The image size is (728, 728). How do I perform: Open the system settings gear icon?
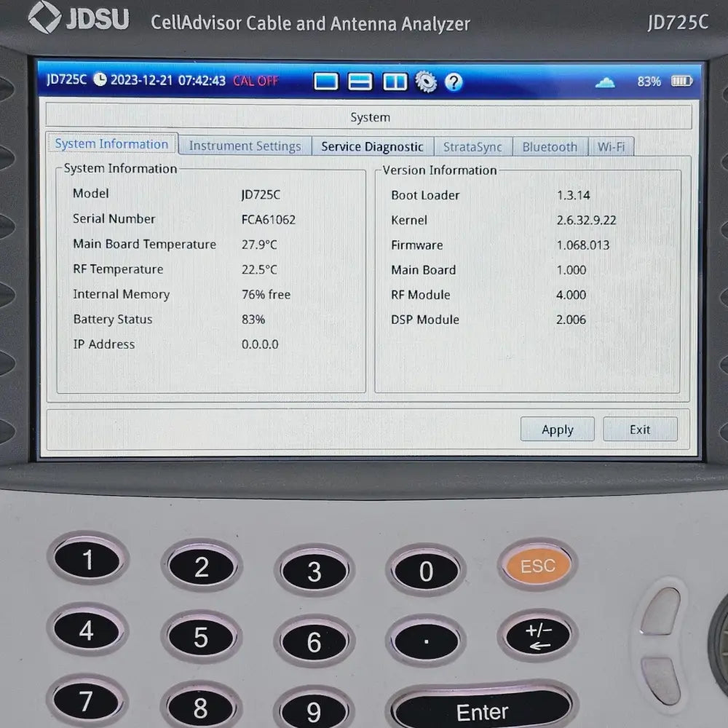point(426,82)
